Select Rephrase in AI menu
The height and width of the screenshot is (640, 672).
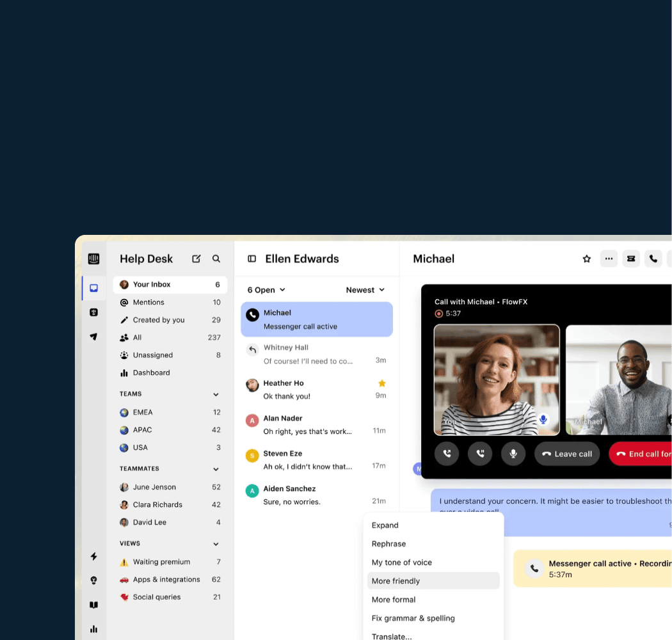tap(433, 543)
